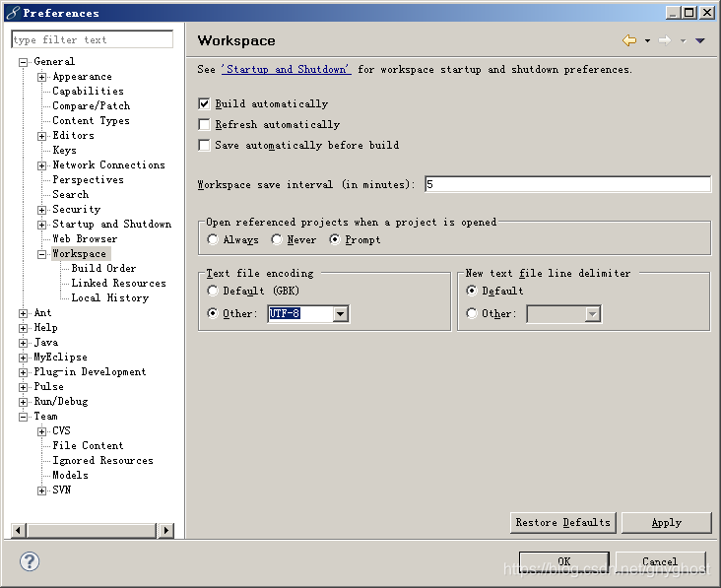Select Default line delimiter radio button
This screenshot has height=588, width=721.
coord(472,291)
